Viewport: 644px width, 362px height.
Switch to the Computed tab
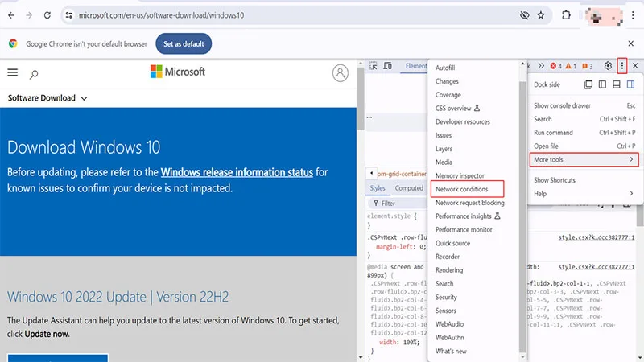click(x=409, y=188)
